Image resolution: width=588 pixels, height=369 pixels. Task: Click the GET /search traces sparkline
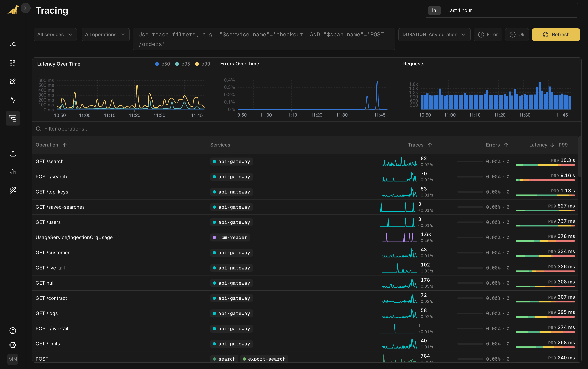[x=400, y=162]
